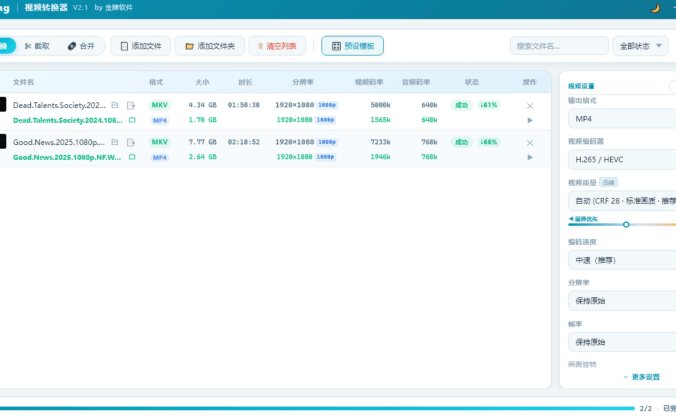Focus the 搜索文件名 search box

pyautogui.click(x=559, y=46)
